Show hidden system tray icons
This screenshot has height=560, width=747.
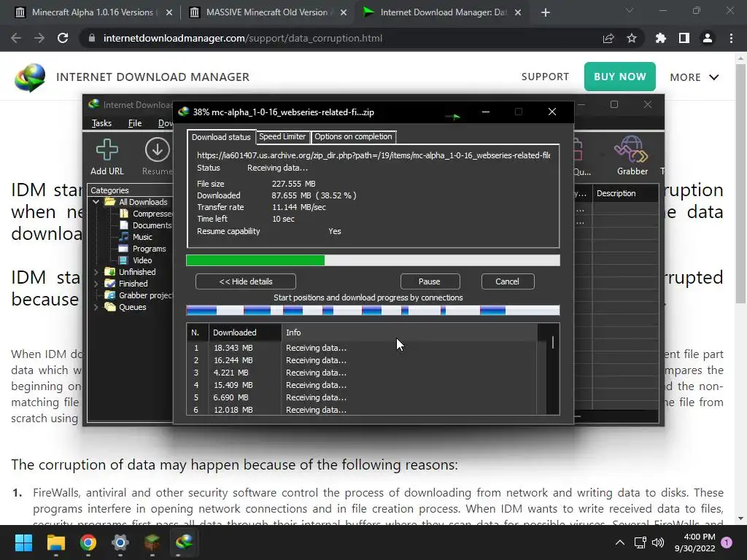[x=620, y=542]
